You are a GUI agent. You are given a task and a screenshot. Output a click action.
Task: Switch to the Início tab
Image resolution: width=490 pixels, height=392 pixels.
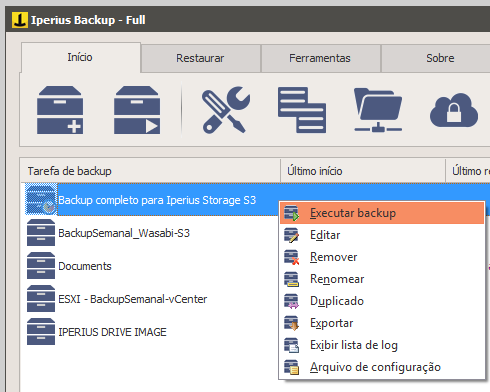tap(81, 57)
